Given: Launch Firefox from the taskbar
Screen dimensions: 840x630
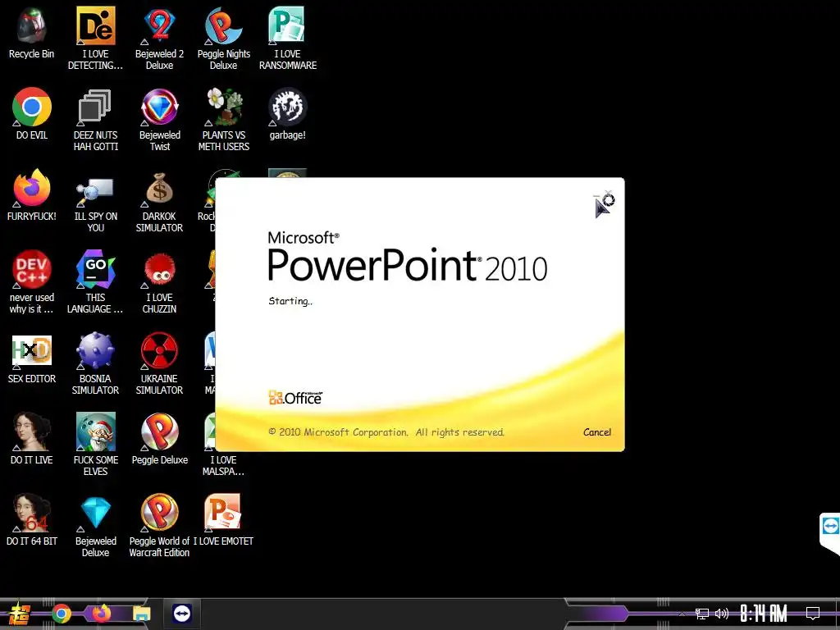Looking at the screenshot, I should [101, 614].
